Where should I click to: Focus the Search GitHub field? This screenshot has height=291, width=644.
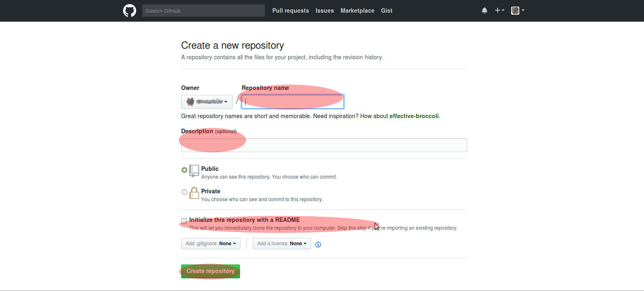[x=204, y=11]
